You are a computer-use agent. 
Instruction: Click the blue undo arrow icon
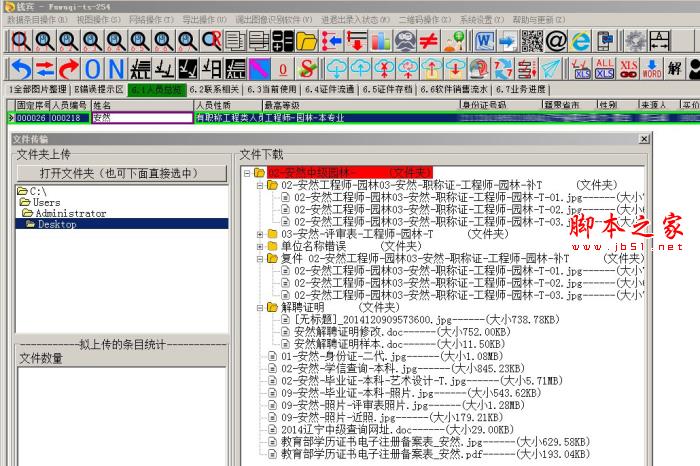pos(20,69)
